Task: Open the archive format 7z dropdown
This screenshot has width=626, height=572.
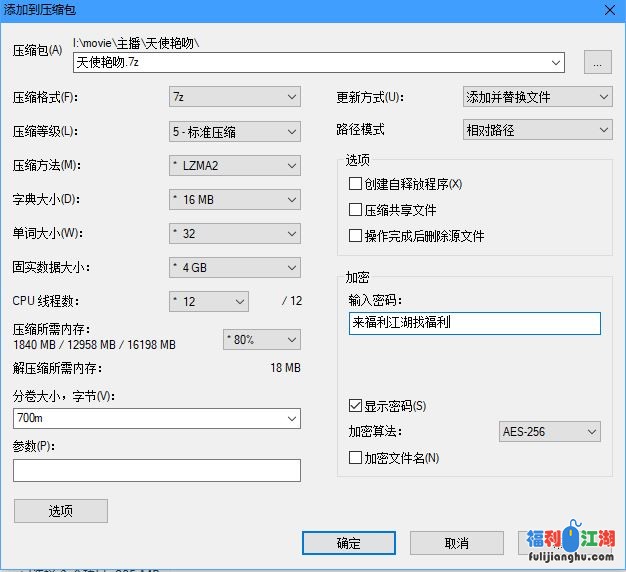Action: click(x=234, y=97)
